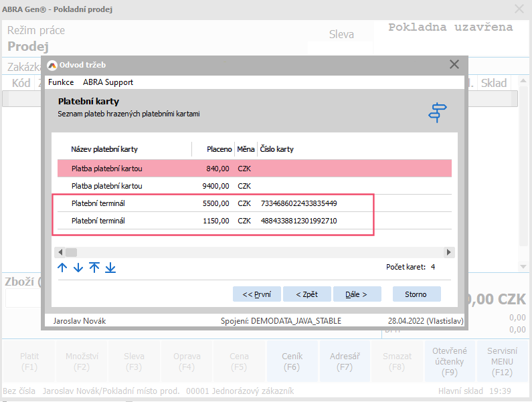Viewport: 532px width, 402px height.
Task: Click the move-up arrow icon
Action: 62,268
